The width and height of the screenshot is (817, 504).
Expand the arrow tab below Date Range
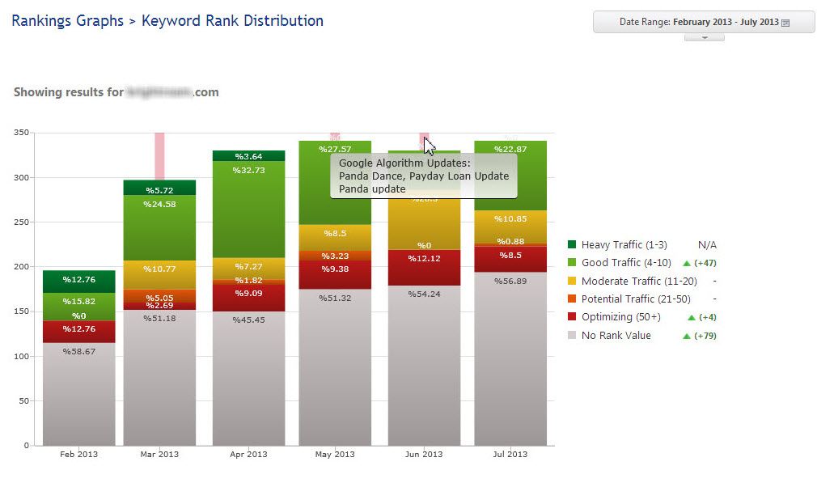(704, 37)
